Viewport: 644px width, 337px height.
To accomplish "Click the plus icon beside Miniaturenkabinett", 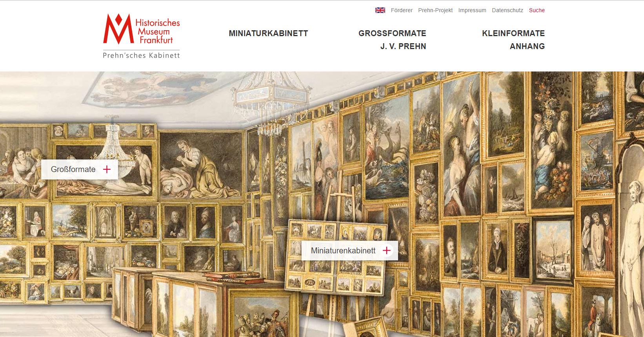I will click(387, 251).
